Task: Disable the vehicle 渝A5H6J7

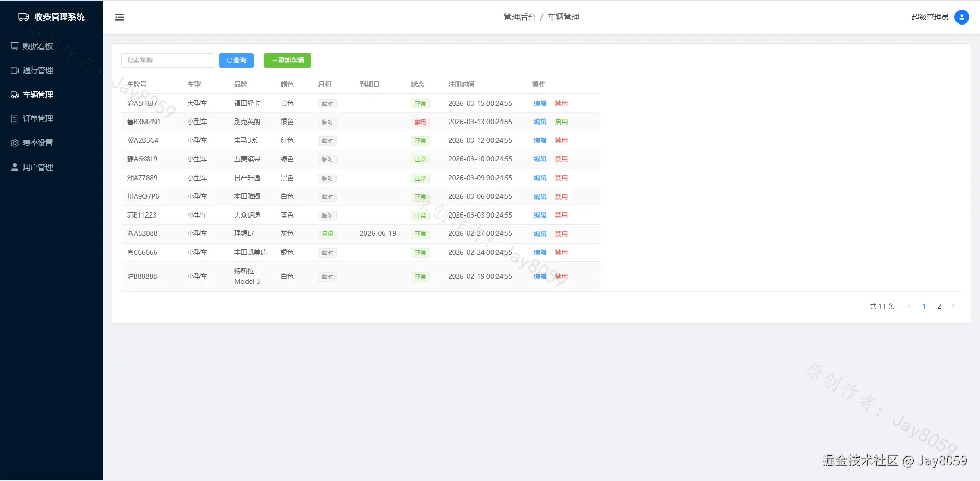Action: coord(561,103)
